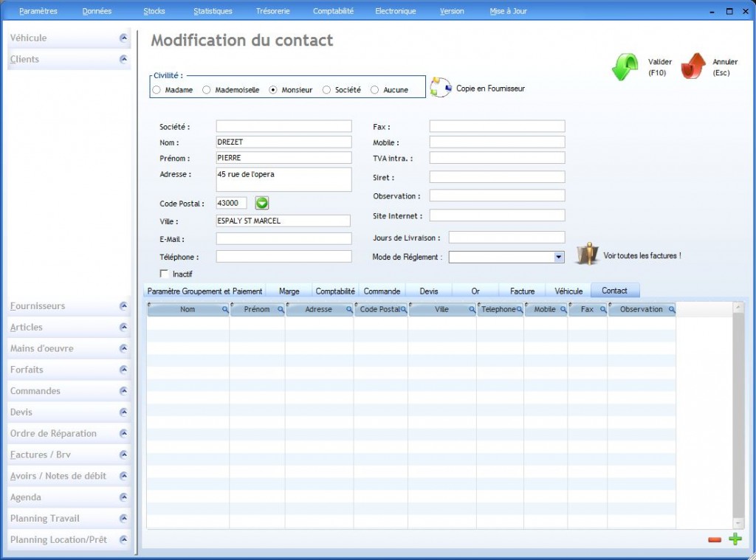Open the Données menu
The width and height of the screenshot is (756, 560).
[x=97, y=10]
